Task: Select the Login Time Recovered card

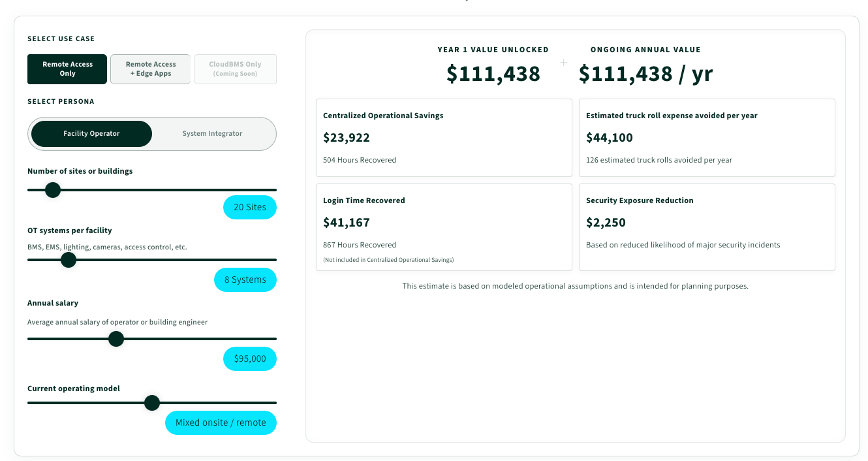Action: [444, 227]
